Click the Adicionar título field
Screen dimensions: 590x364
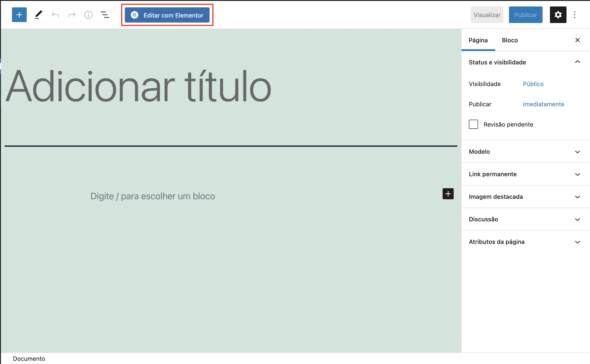coord(231,86)
